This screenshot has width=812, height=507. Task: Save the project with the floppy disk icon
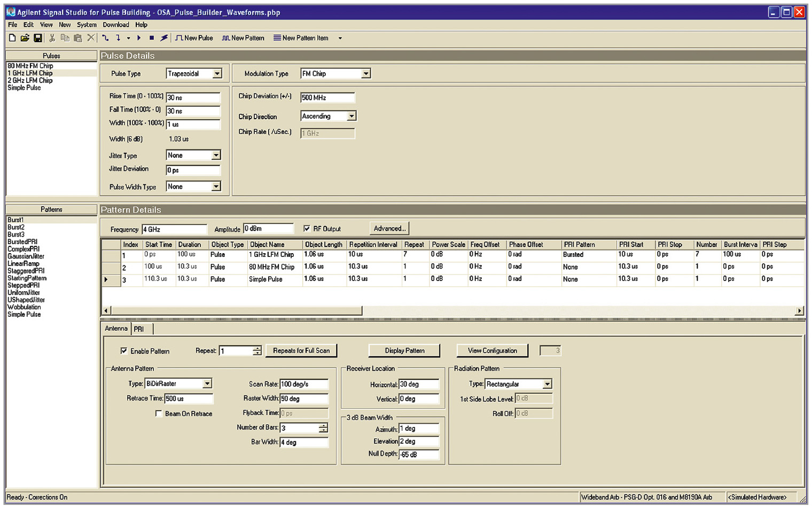[37, 38]
